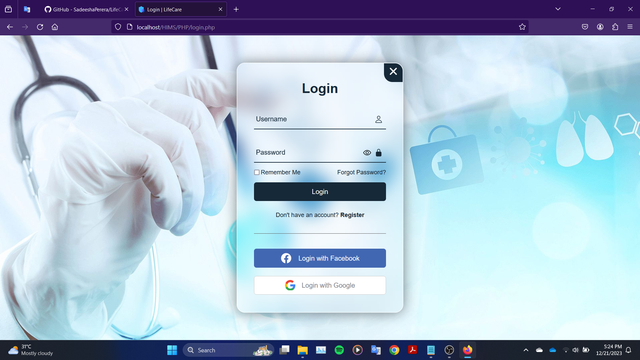Open Task View on the taskbar

pyautogui.click(x=284, y=350)
